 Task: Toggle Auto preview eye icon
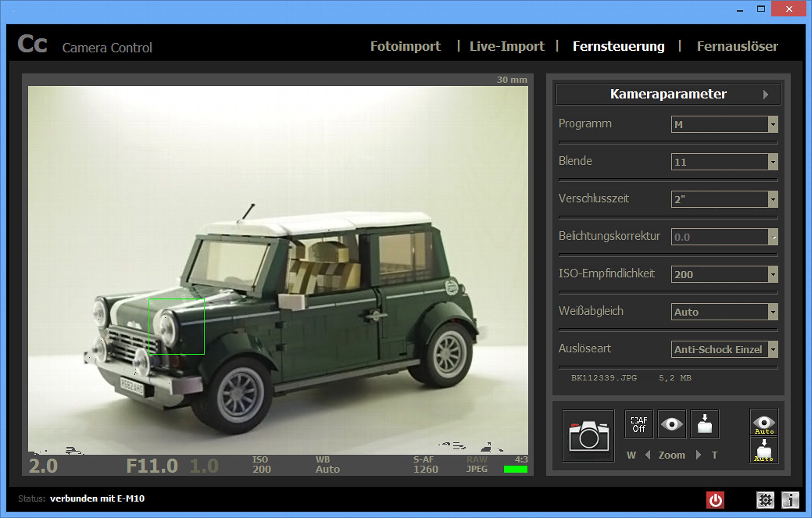pos(764,422)
